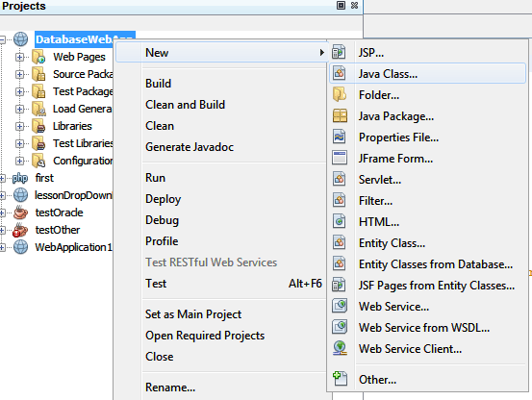This screenshot has width=532, height=400.
Task: Click the testOracle Java project icon
Action: click(x=20, y=212)
